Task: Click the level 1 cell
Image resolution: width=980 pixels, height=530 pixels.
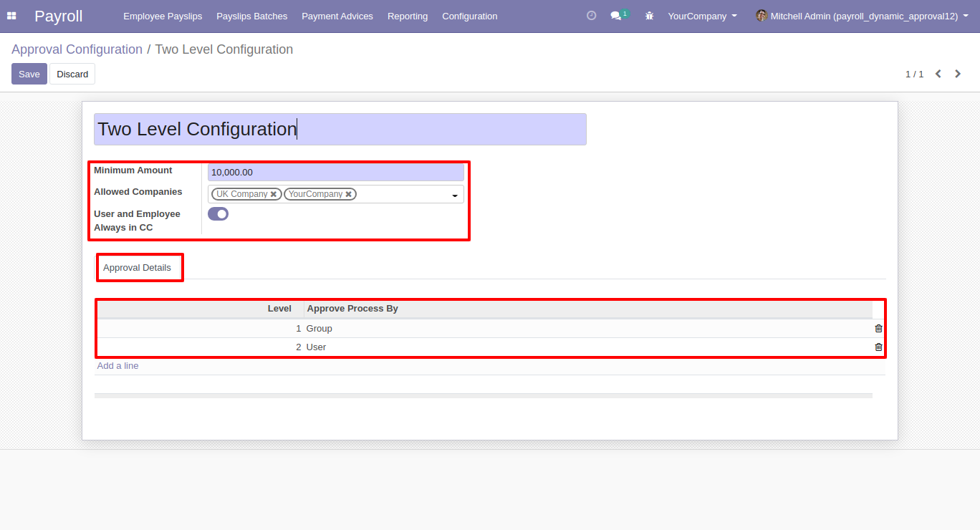Action: 201,329
